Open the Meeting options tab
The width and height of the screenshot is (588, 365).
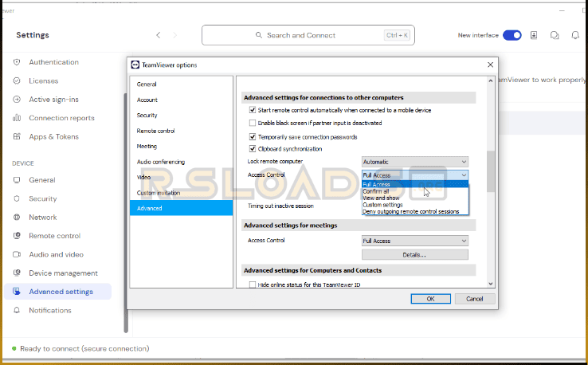[181, 147]
